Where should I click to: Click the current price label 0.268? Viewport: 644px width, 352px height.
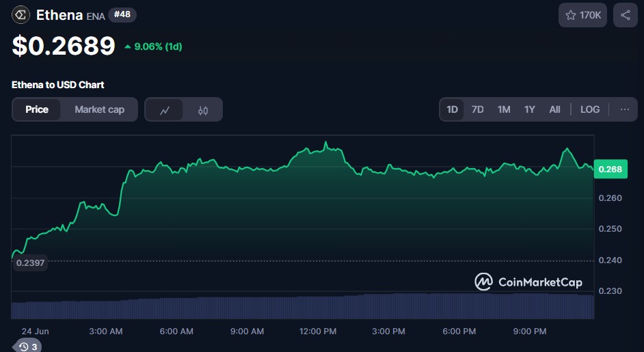pos(611,169)
